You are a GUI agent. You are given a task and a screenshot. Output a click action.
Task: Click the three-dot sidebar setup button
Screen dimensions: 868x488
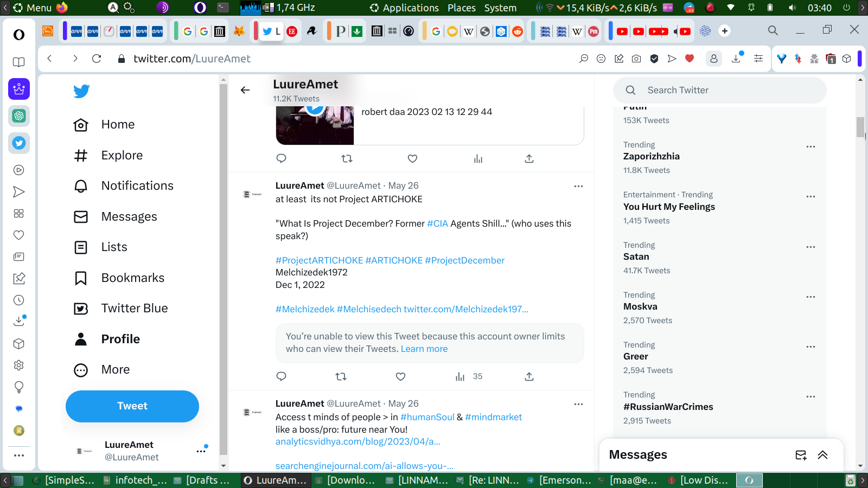point(19,455)
